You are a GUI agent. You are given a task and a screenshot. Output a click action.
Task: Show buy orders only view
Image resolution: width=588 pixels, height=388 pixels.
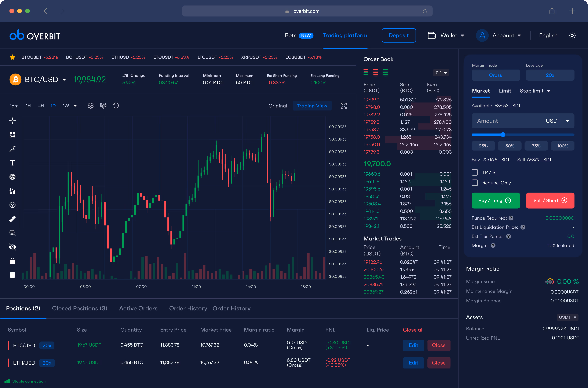(385, 72)
